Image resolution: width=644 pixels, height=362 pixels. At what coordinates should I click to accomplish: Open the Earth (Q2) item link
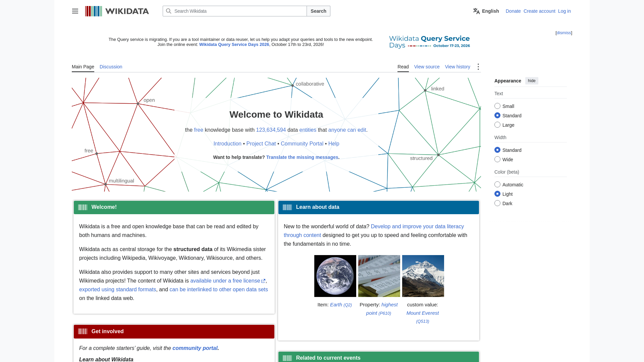click(341, 305)
